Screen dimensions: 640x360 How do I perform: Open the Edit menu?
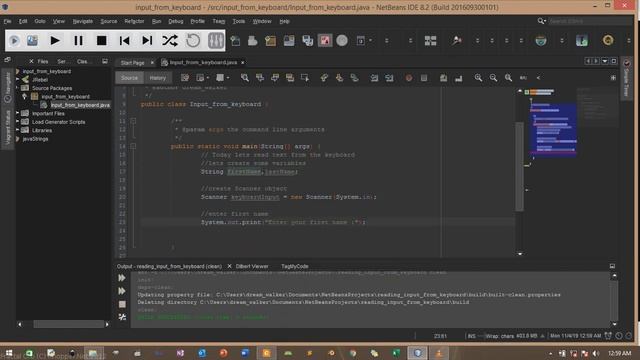pos(23,21)
